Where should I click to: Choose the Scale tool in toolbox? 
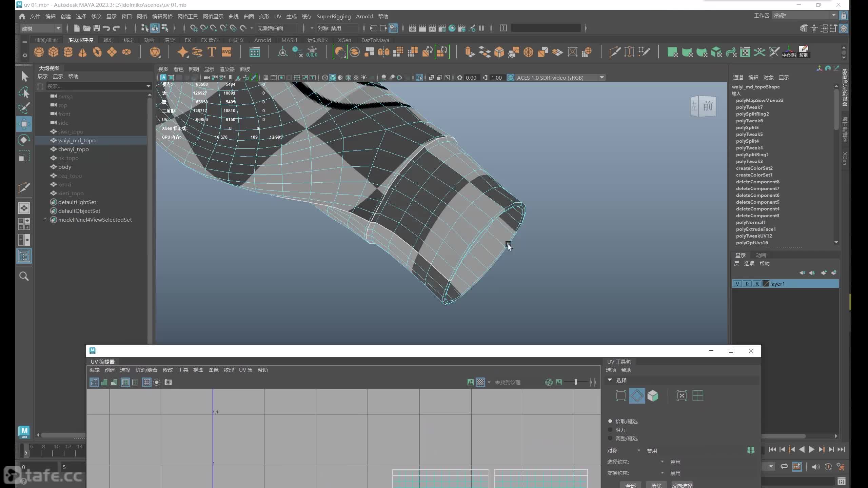(24, 156)
